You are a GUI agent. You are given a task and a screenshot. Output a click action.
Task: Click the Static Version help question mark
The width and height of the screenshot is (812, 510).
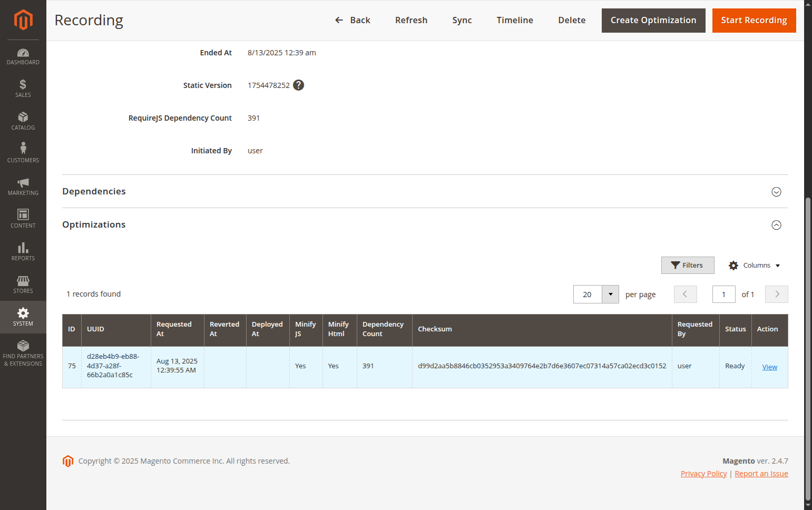(299, 85)
